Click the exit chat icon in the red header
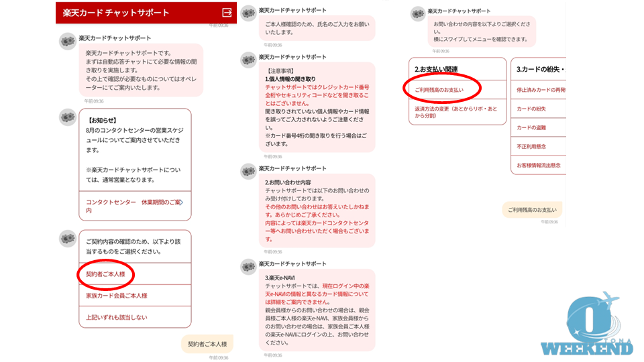This screenshot has width=644, height=362. coord(227,13)
